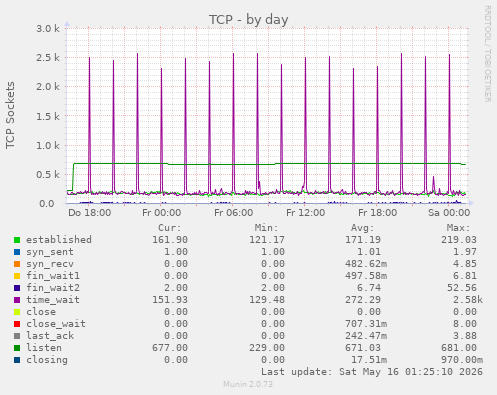Click the fin_wait2 dark blue swatch
This screenshot has width=497, height=395.
pyautogui.click(x=17, y=288)
